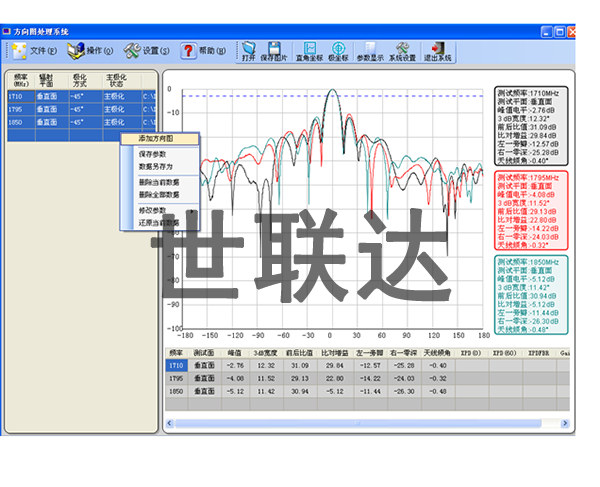The width and height of the screenshot is (600, 487).
Task: Click the XPD (60) column header
Action: coord(506,353)
